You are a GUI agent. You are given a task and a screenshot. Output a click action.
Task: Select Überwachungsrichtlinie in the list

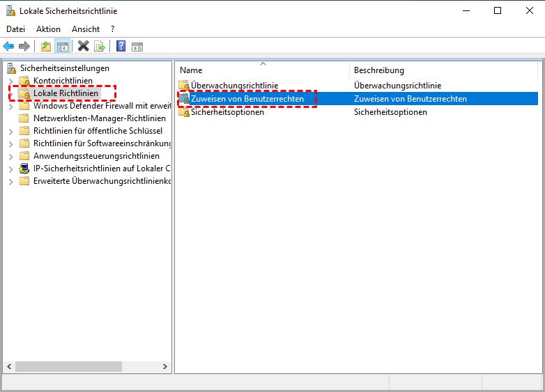(x=234, y=86)
